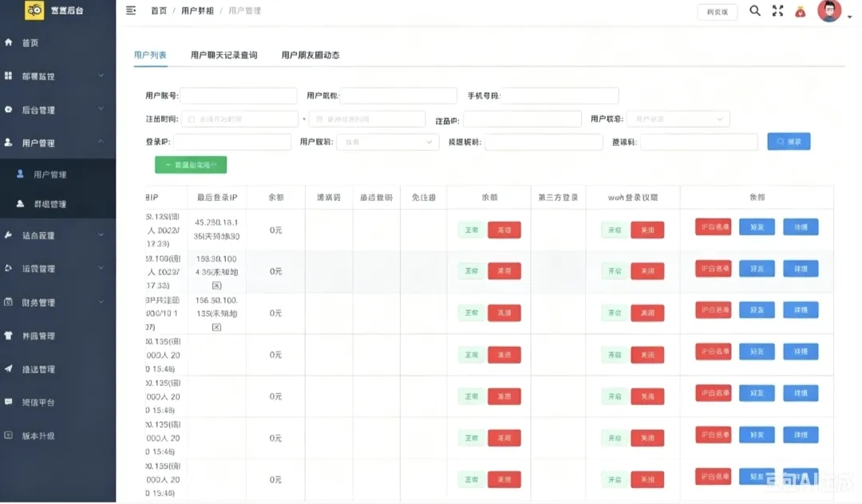This screenshot has width=862, height=504.
Task: Click 关闭 web login in 45. IP row
Action: point(647,230)
